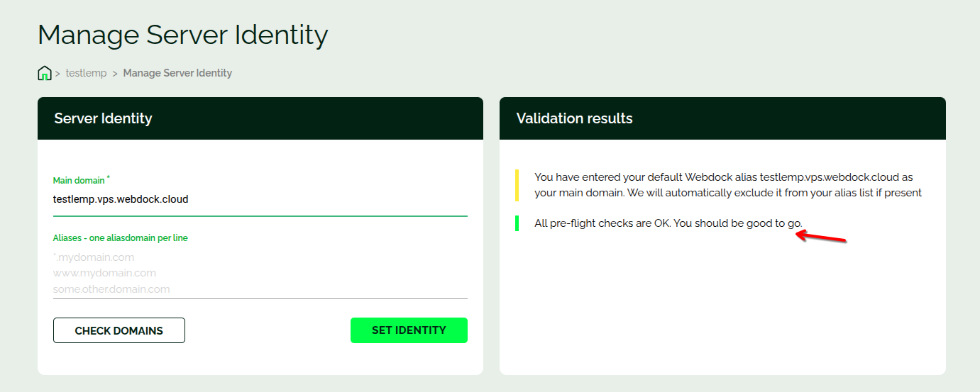Screen dimensions: 980x392
Task: Click the Aliases field label
Action: (x=120, y=238)
